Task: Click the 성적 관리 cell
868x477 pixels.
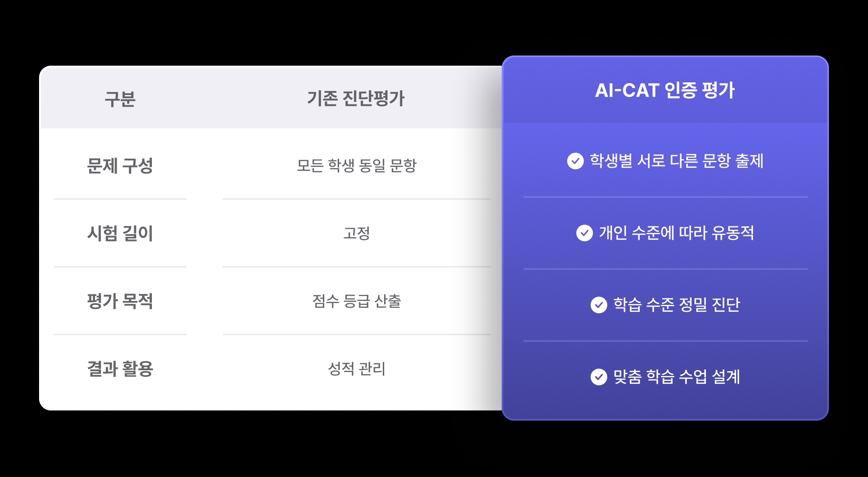Action: (356, 369)
